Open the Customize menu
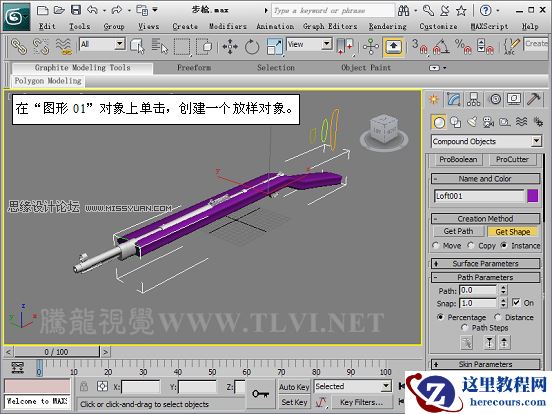Viewport: 552px width, 414px height. [x=438, y=26]
